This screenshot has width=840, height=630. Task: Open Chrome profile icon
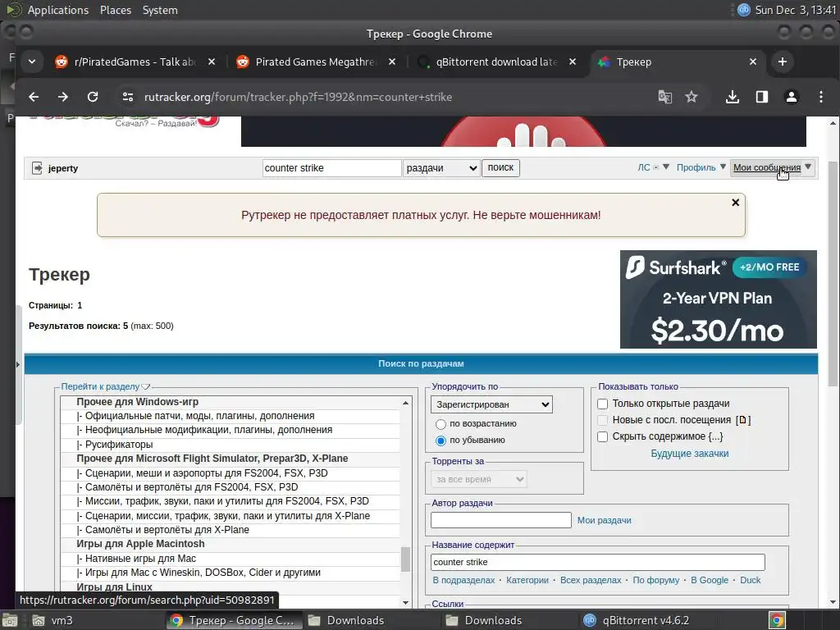click(x=792, y=97)
